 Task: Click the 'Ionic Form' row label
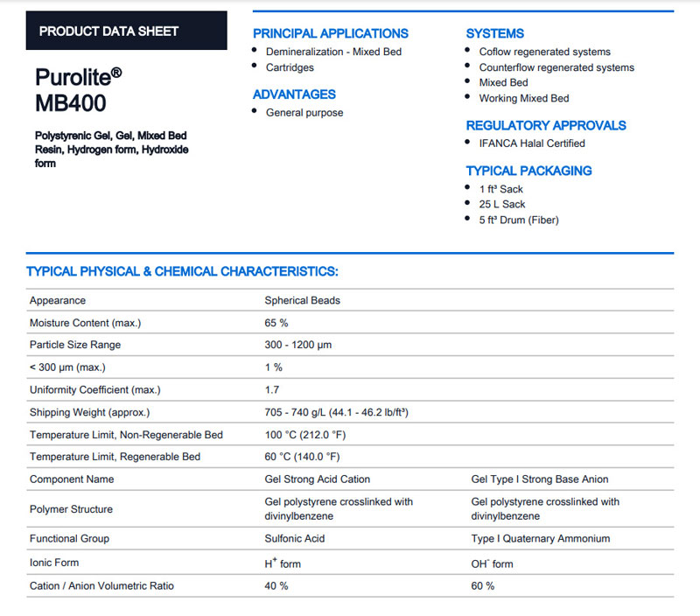point(54,563)
